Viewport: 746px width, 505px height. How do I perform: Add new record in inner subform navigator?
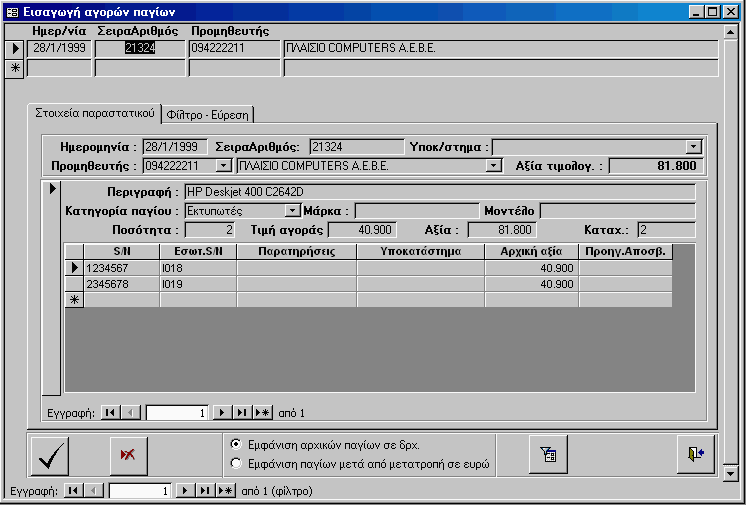click(x=262, y=412)
